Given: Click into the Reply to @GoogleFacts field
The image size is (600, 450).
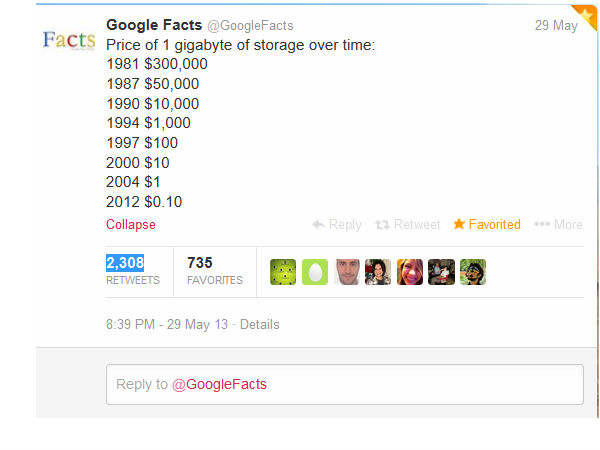Looking at the screenshot, I should coord(344,384).
